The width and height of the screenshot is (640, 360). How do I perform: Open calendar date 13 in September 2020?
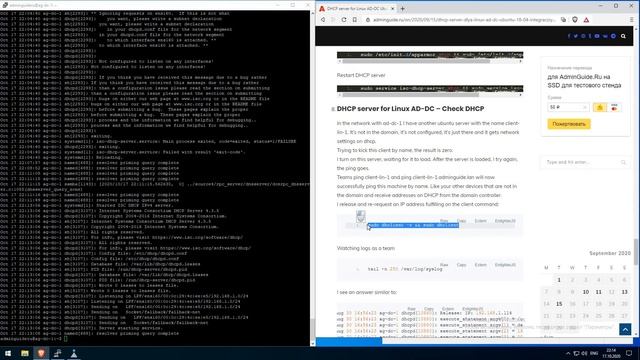pyautogui.click(x=624, y=292)
